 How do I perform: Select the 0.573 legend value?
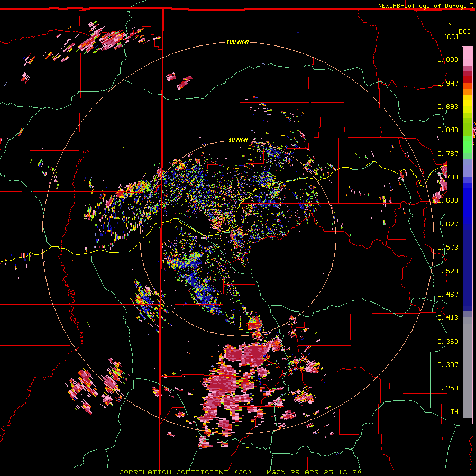click(448, 248)
